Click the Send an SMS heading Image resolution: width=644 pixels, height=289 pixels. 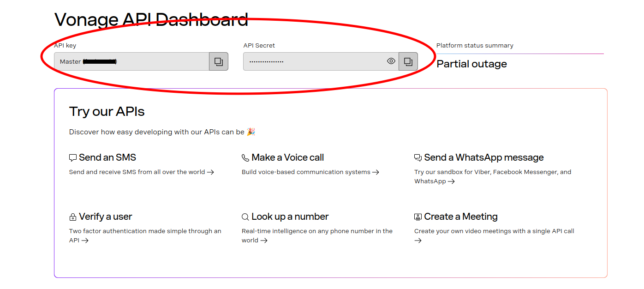pos(107,157)
